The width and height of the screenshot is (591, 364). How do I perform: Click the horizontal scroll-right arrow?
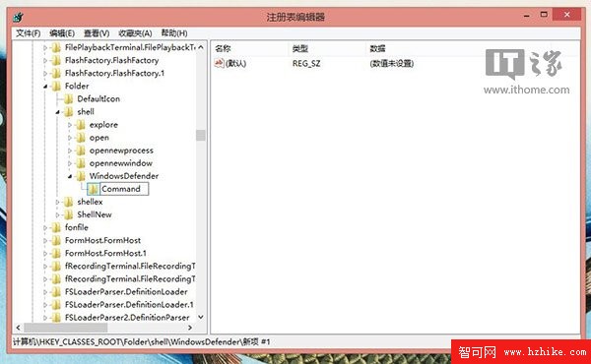pyautogui.click(x=190, y=328)
